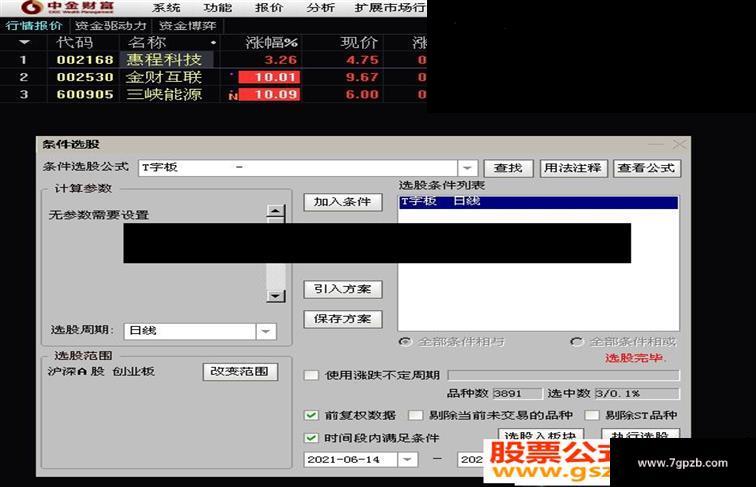Expand the 条件选股公式 dropdown arrow

click(467, 168)
